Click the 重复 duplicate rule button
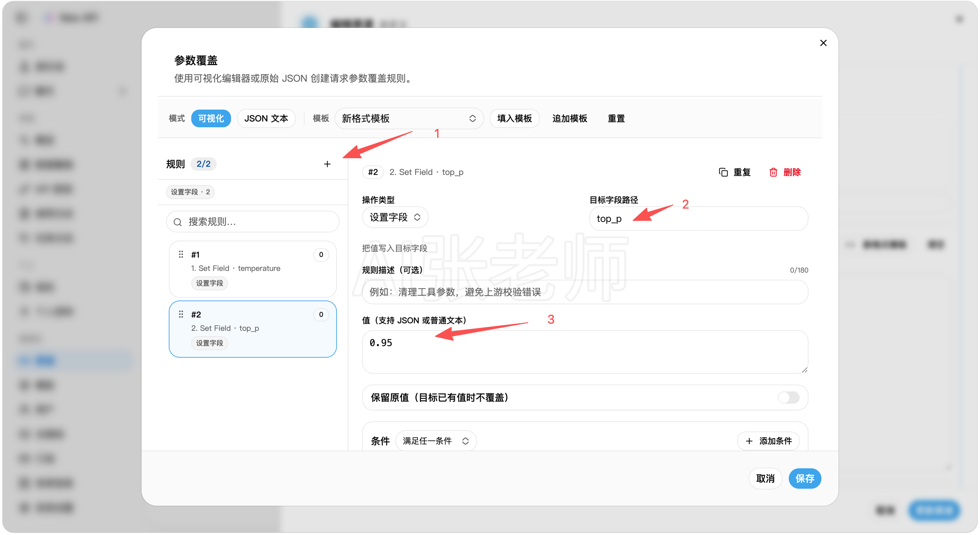Screen dimensions: 980x535 click(735, 172)
